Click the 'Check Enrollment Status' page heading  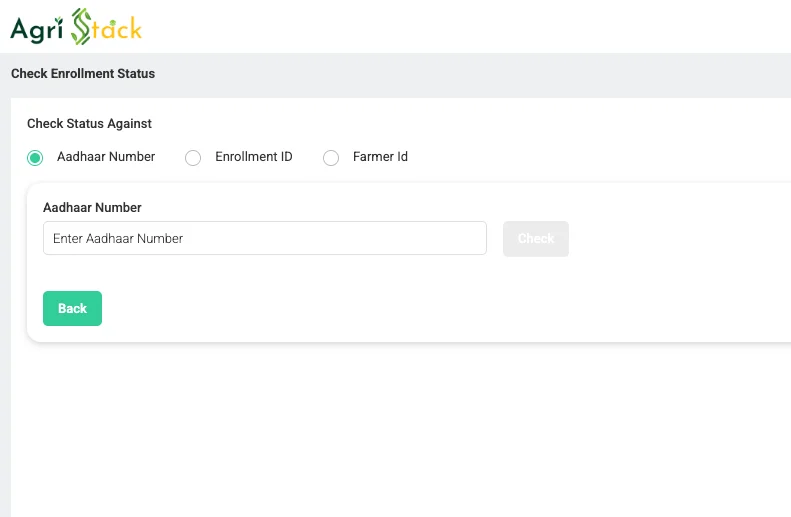83,74
